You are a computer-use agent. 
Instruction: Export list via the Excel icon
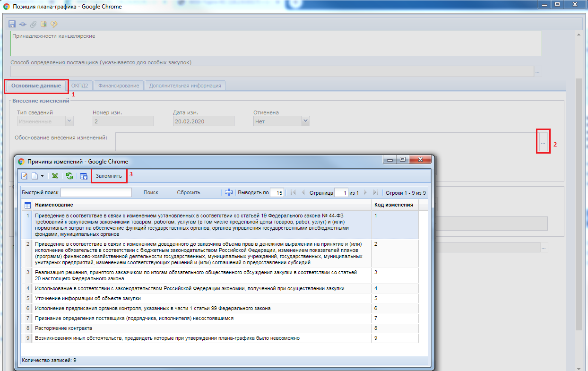pos(55,176)
